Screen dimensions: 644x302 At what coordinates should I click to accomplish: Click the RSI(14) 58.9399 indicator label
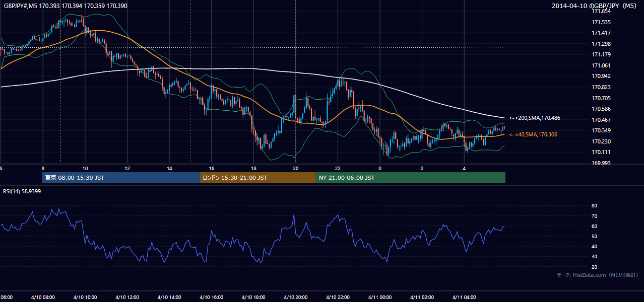coord(22,192)
